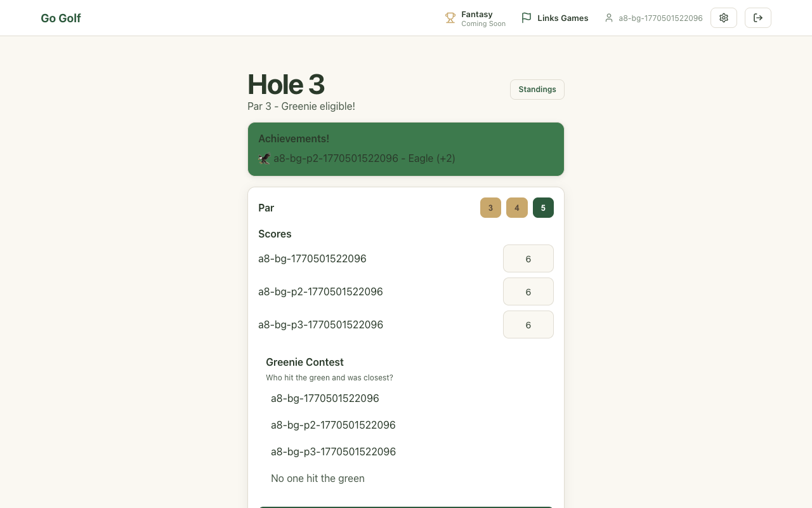
Task: Select par 5 button
Action: 543,208
